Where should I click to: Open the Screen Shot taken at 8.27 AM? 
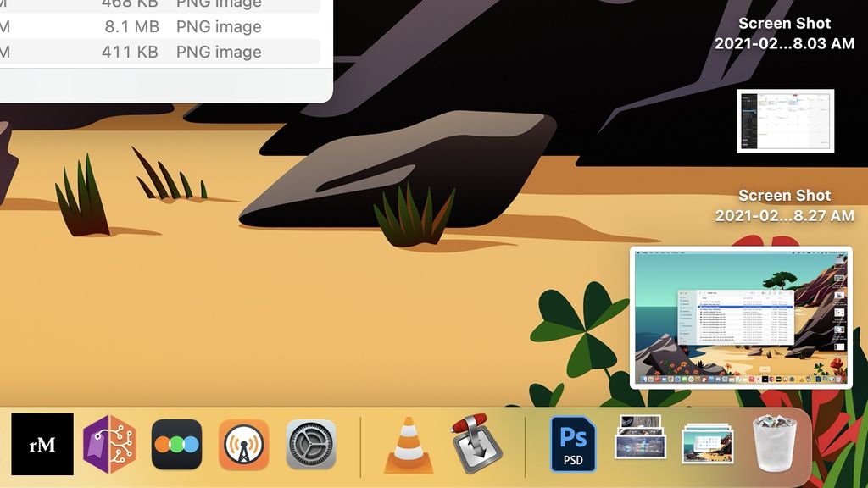(x=742, y=318)
